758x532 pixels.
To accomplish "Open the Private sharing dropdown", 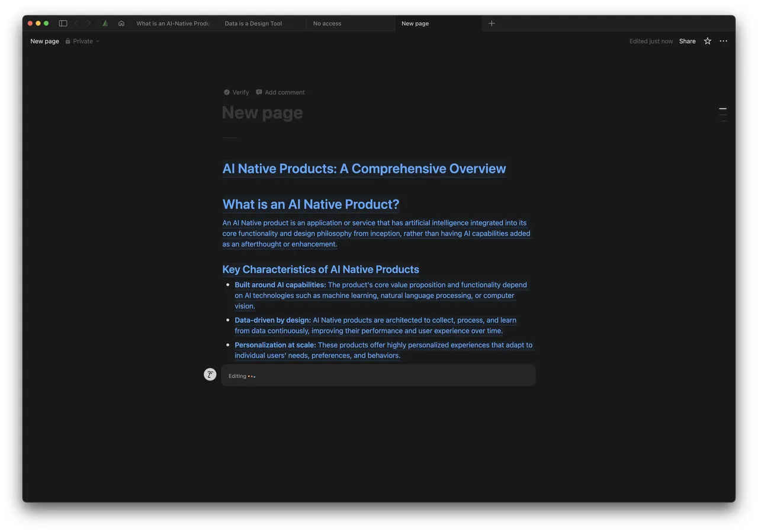I will tap(82, 41).
